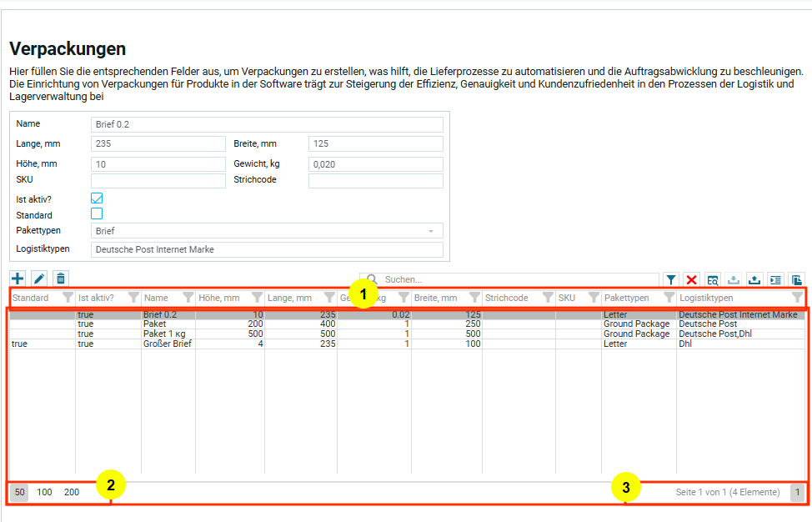Screen dimensions: 812x522
Task: Click the red X clear filter icon
Action: tap(691, 280)
